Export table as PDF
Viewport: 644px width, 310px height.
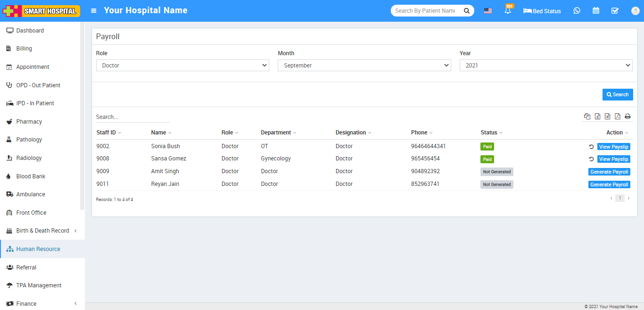point(617,117)
